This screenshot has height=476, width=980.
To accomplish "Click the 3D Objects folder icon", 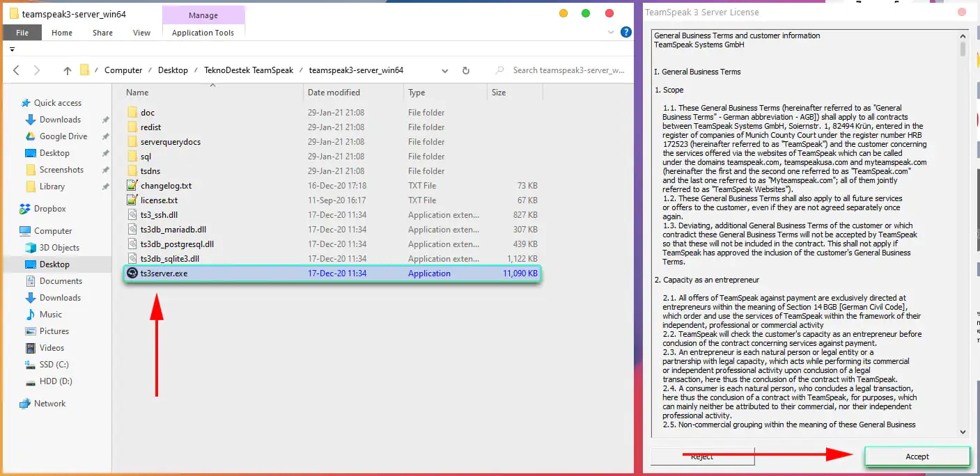I will pyautogui.click(x=31, y=248).
